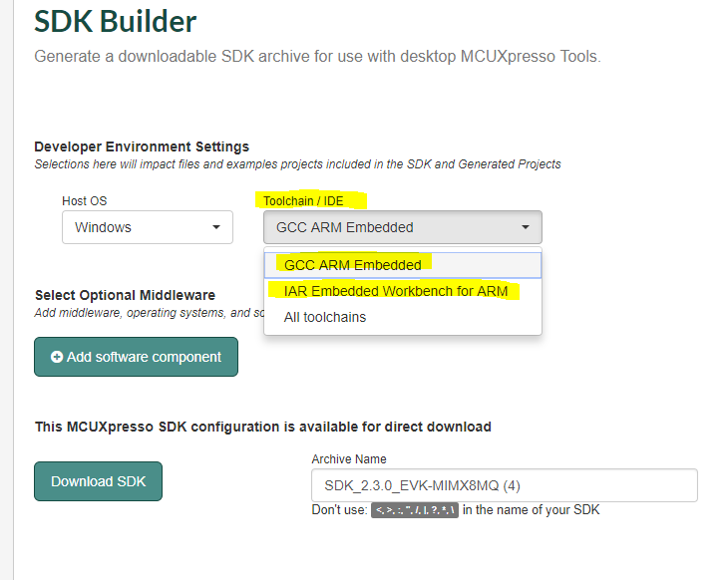
Task: Collapse the Toolchain / IDE dropdown
Action: [x=403, y=227]
